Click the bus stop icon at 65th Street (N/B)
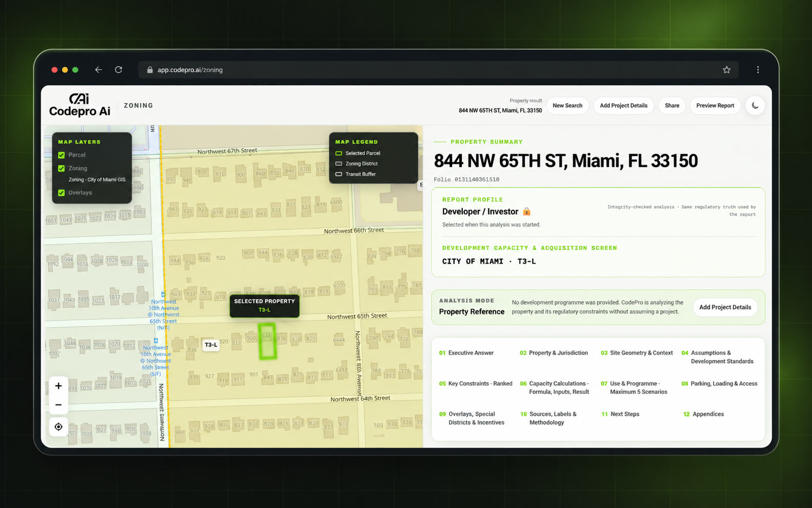This screenshot has height=508, width=812. tap(163, 294)
